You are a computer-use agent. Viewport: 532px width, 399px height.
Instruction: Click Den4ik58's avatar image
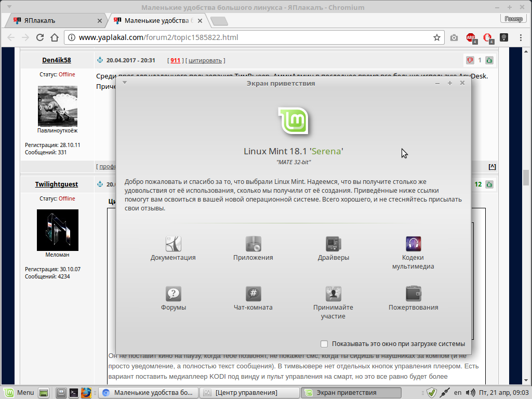pos(57,106)
